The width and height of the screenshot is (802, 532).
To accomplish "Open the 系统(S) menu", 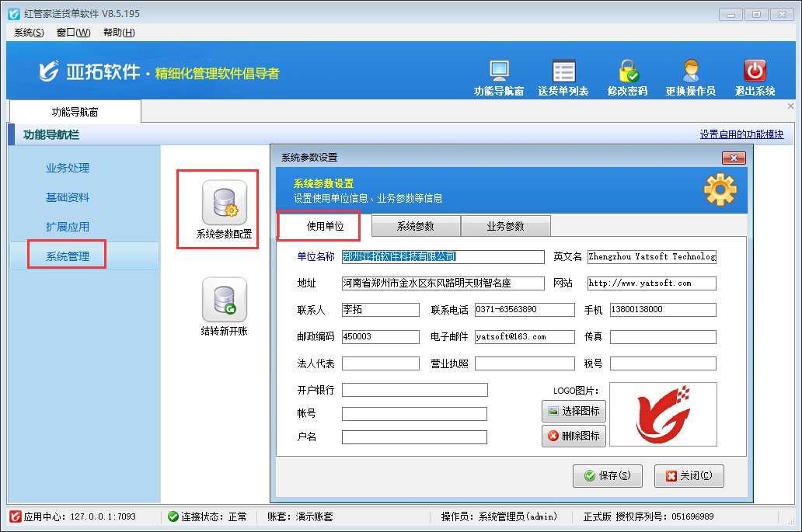I will click(x=29, y=33).
